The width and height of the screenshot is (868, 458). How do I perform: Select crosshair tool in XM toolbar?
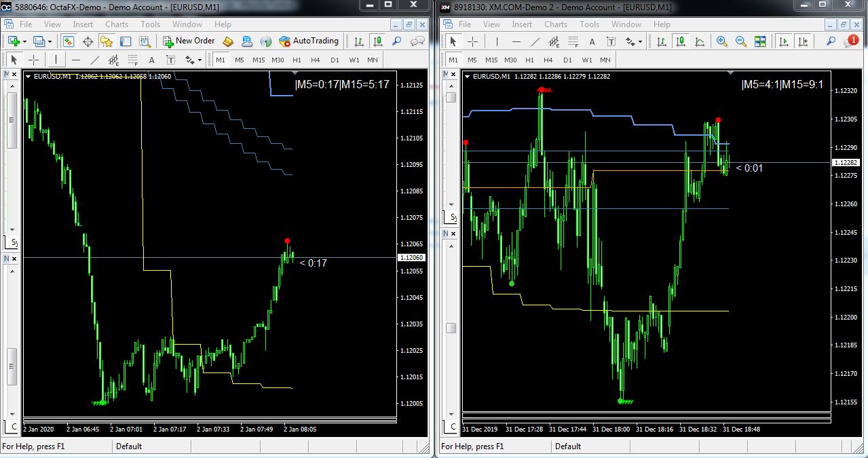(x=472, y=41)
